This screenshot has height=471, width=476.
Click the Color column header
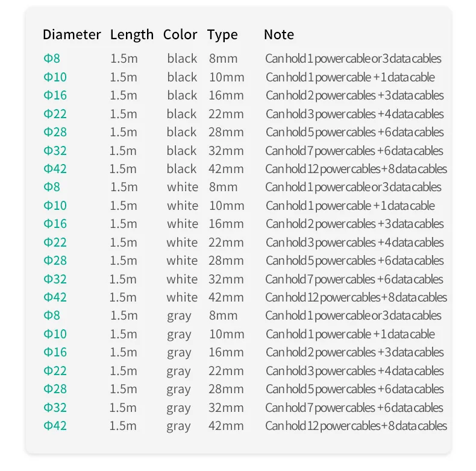180,34
